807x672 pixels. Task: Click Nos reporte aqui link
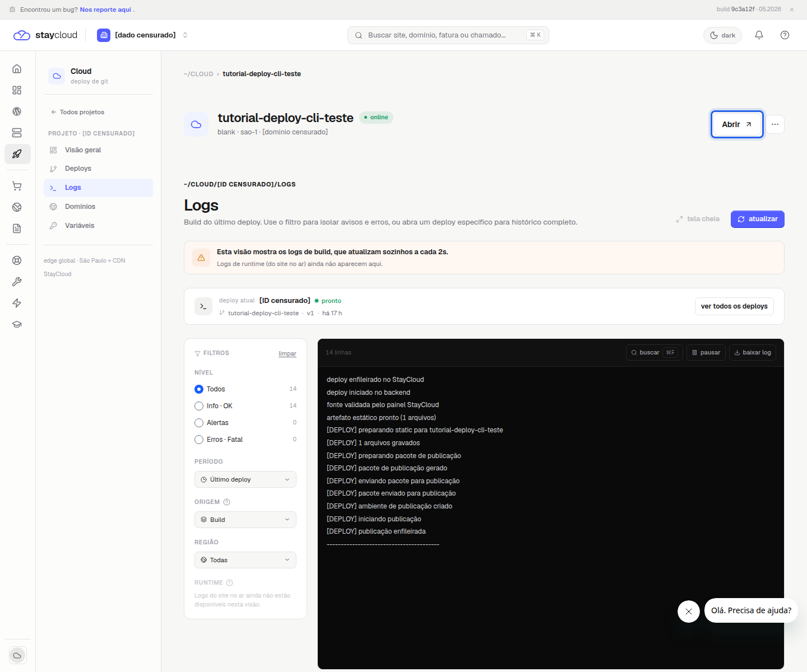point(105,10)
